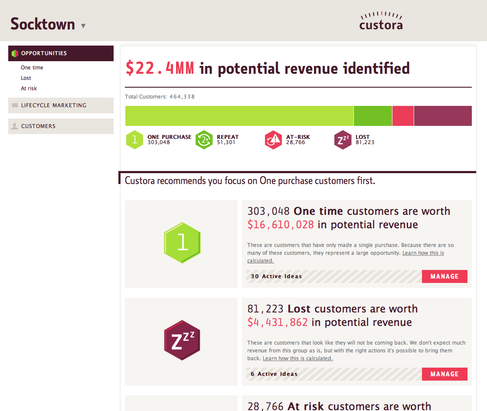This screenshot has height=411, width=487.
Task: Click the light green One Purchase bar segment
Action: (x=239, y=116)
